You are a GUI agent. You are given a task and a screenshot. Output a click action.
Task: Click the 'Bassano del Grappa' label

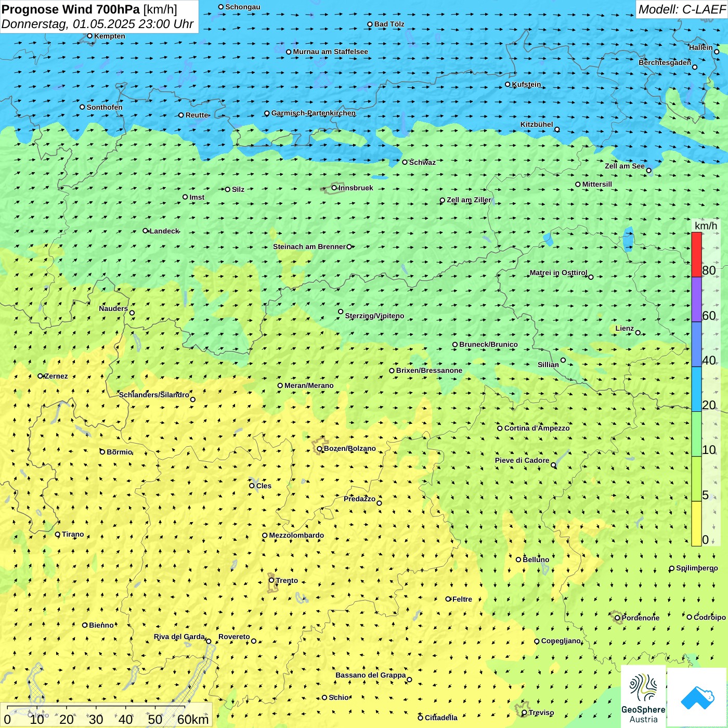[371, 675]
